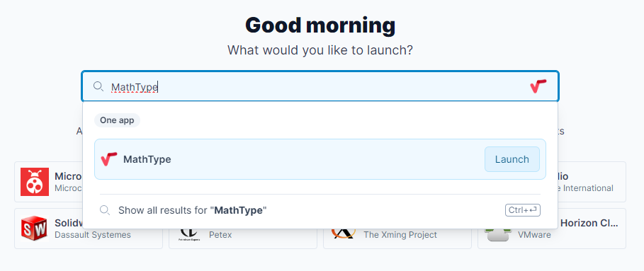Open the Solidworks SW cube icon
644x271 pixels.
35,229
